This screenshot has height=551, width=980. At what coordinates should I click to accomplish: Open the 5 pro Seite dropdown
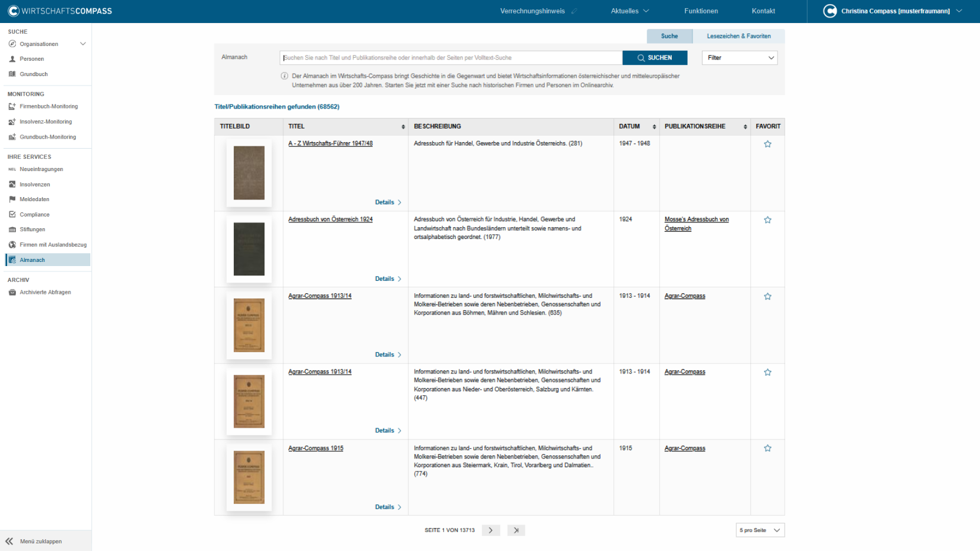[760, 530]
